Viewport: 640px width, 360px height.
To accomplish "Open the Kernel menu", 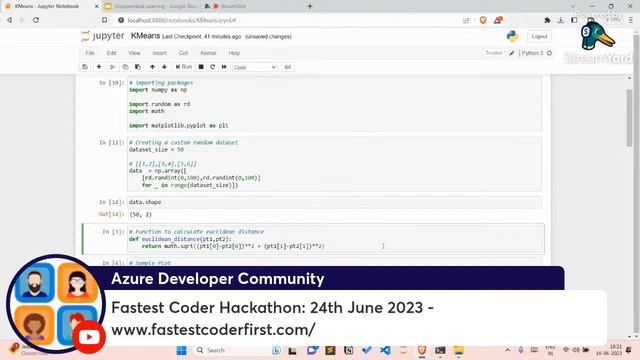I will coord(208,53).
